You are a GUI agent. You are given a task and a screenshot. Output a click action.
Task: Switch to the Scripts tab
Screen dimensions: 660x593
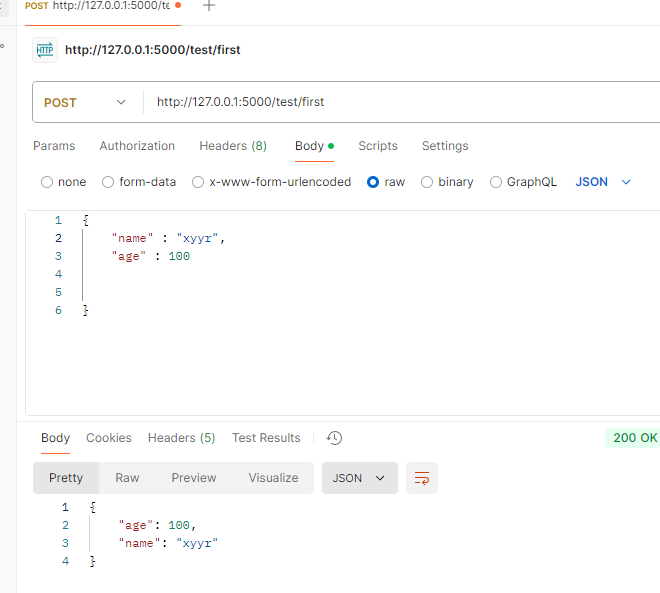pos(378,146)
